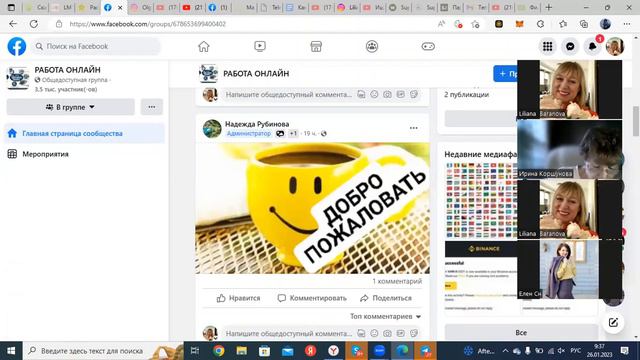Open post options for Надежда Рубинова's post
This screenshot has height=360, width=640.
pyautogui.click(x=413, y=128)
